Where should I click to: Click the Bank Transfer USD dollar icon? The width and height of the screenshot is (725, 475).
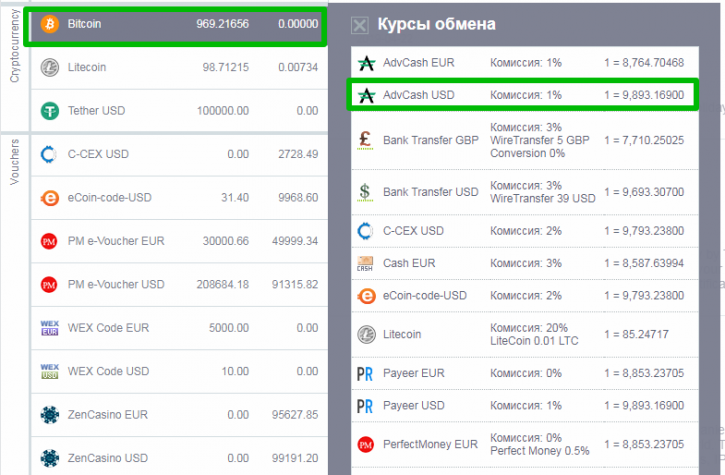point(365,192)
